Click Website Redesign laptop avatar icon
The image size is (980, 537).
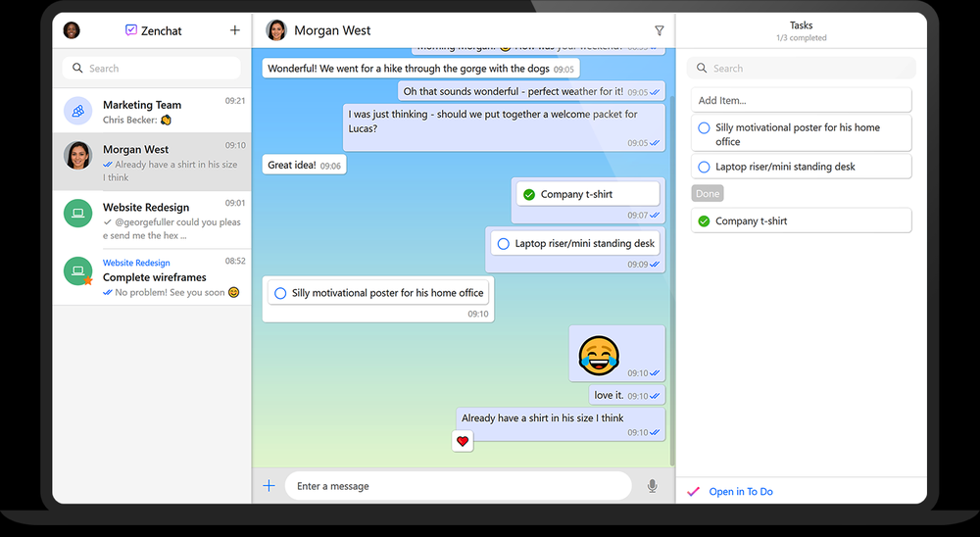pyautogui.click(x=78, y=214)
